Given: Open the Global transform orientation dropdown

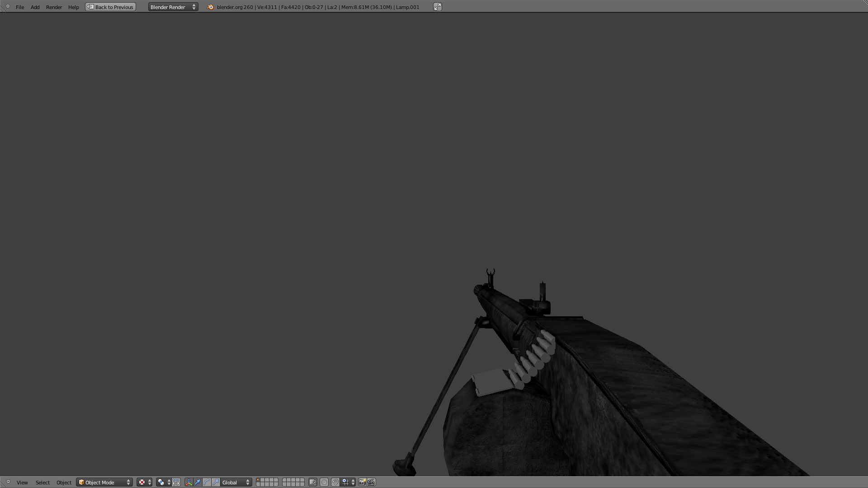Looking at the screenshot, I should tap(236, 483).
